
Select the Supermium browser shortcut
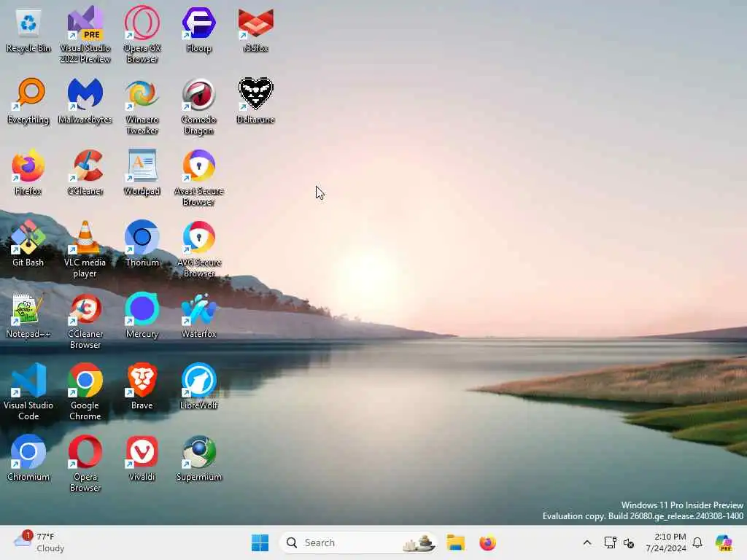[x=198, y=458]
